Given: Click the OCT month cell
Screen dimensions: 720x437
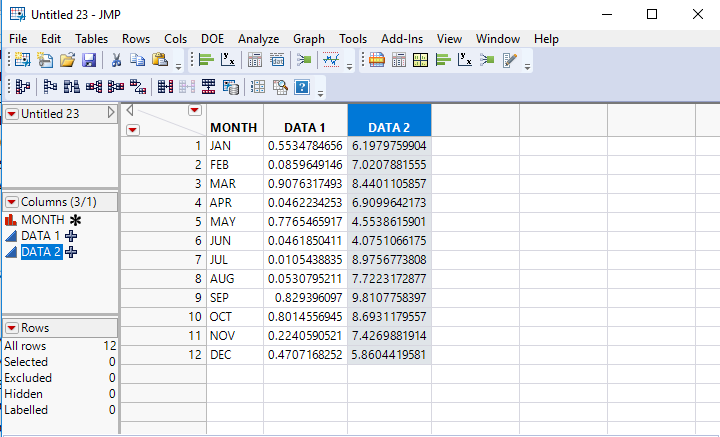Looking at the screenshot, I should (x=235, y=317).
